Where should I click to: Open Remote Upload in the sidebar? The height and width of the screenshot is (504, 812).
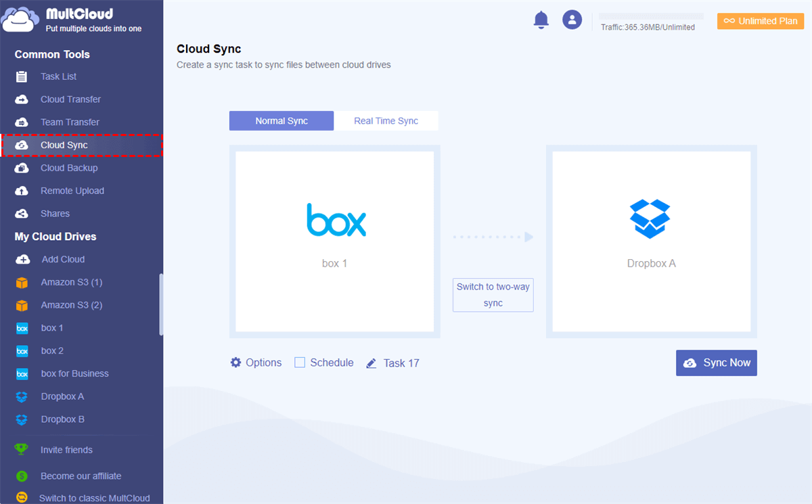point(72,191)
